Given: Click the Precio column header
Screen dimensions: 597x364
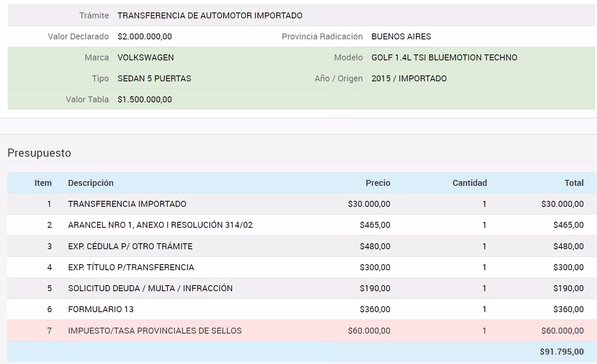Looking at the screenshot, I should (x=378, y=183).
